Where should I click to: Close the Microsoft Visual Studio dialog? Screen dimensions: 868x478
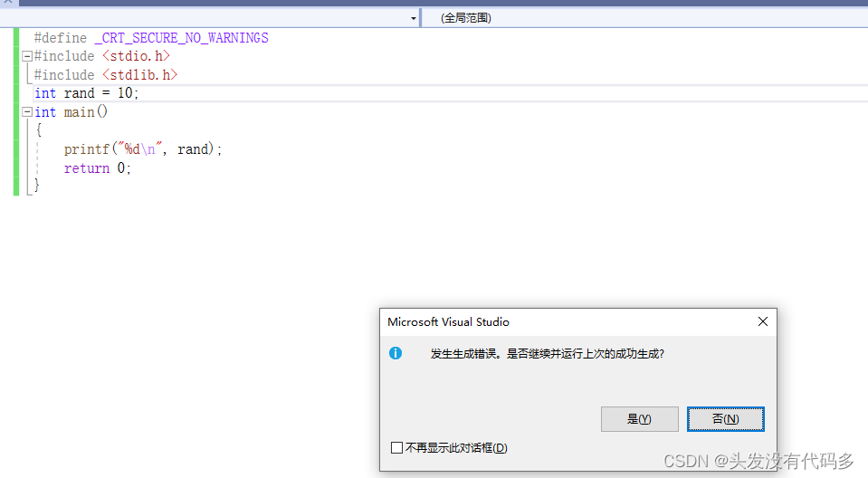click(763, 321)
